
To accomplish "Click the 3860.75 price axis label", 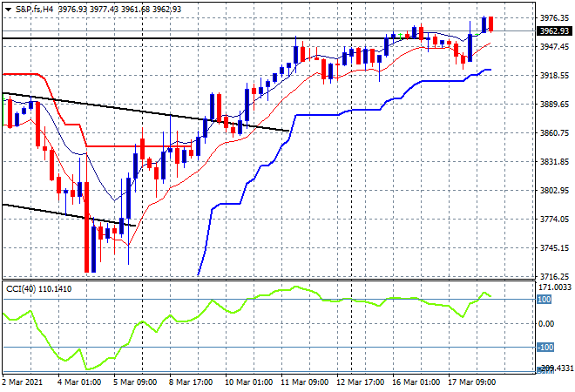I will point(554,132).
